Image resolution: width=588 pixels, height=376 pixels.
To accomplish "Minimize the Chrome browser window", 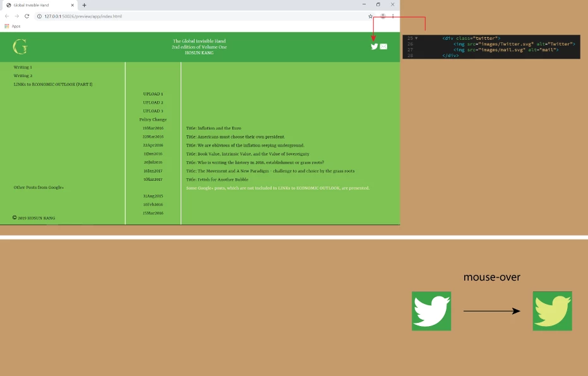I will [364, 4].
